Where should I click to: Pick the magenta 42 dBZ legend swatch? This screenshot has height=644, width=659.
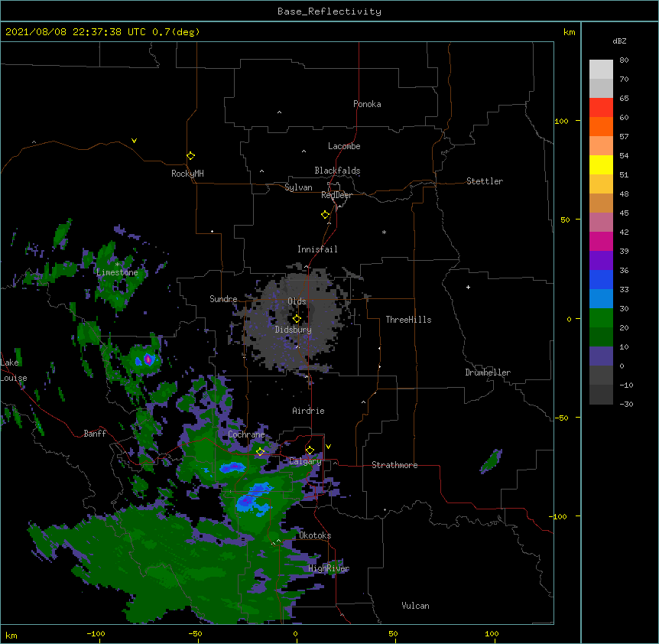click(x=601, y=241)
